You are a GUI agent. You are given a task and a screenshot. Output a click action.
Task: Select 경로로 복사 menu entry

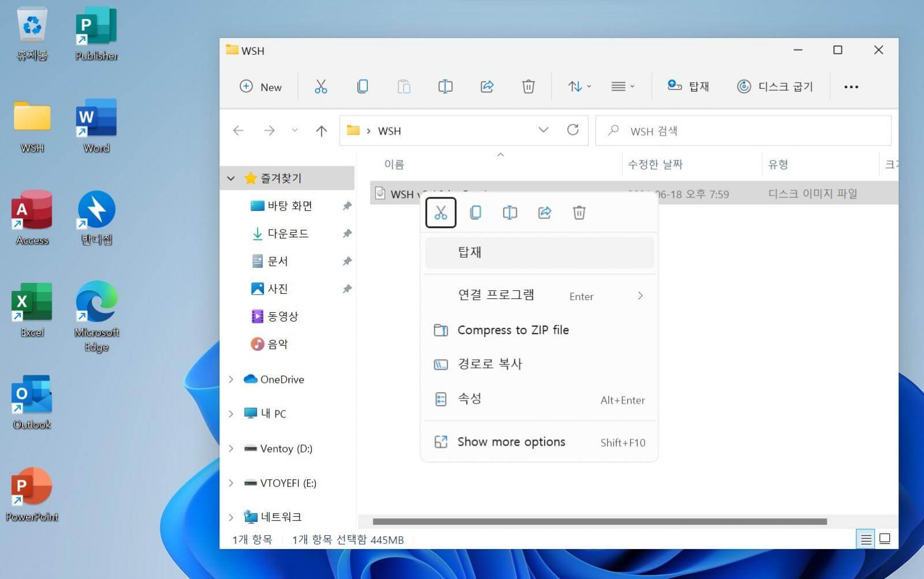click(539, 364)
